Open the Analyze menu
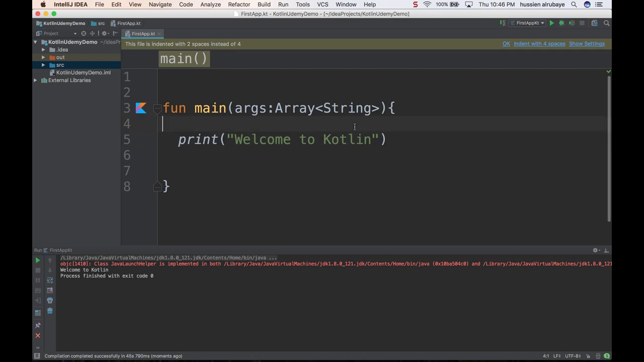Viewport: 644px width, 362px height. pyautogui.click(x=210, y=5)
